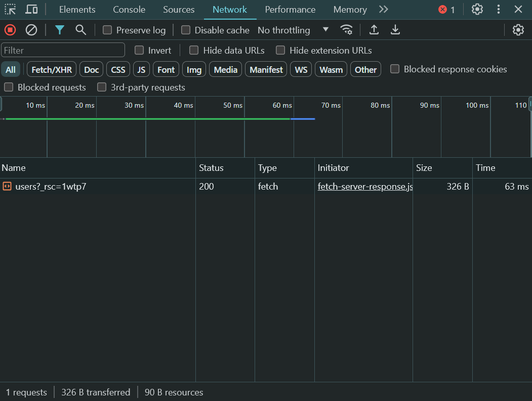Select the inspect element picker icon
Screen dimensions: 532x401
coord(10,9)
